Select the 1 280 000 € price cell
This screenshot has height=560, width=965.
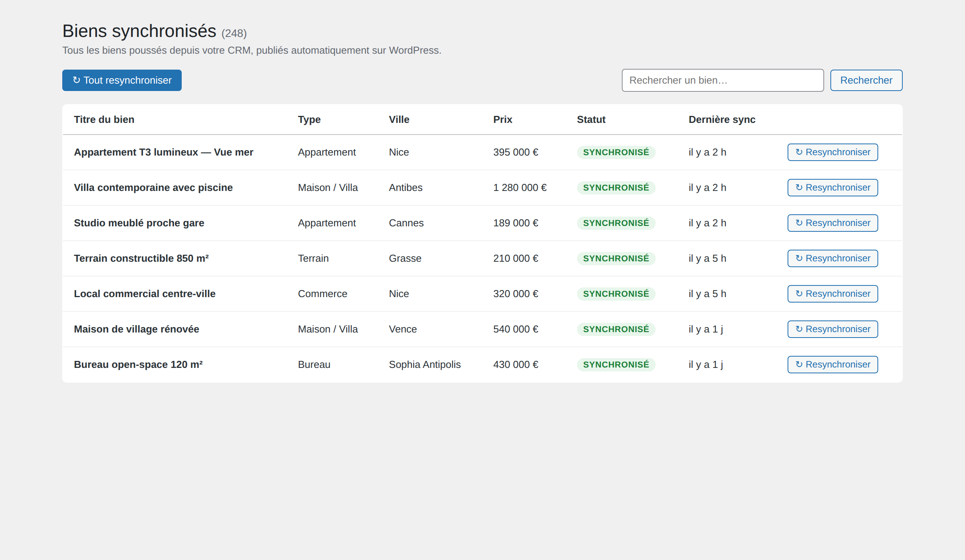coord(520,187)
